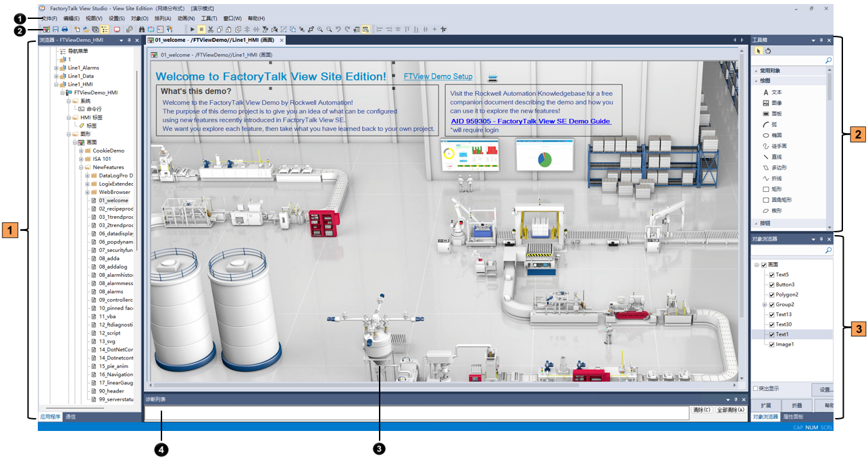Click the object browser search field
The image size is (868, 460).
(792, 250)
